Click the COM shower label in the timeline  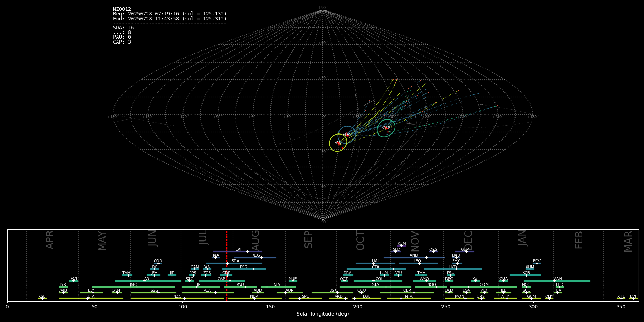484,285
